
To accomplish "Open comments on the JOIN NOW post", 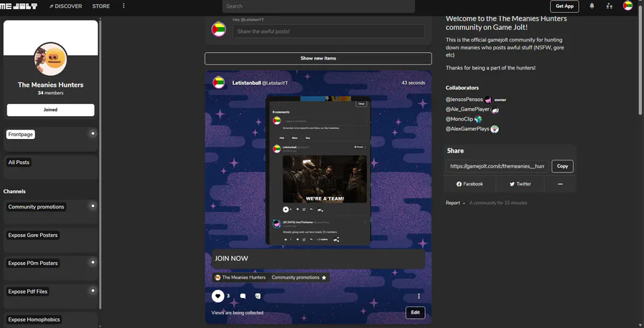I will (243, 296).
